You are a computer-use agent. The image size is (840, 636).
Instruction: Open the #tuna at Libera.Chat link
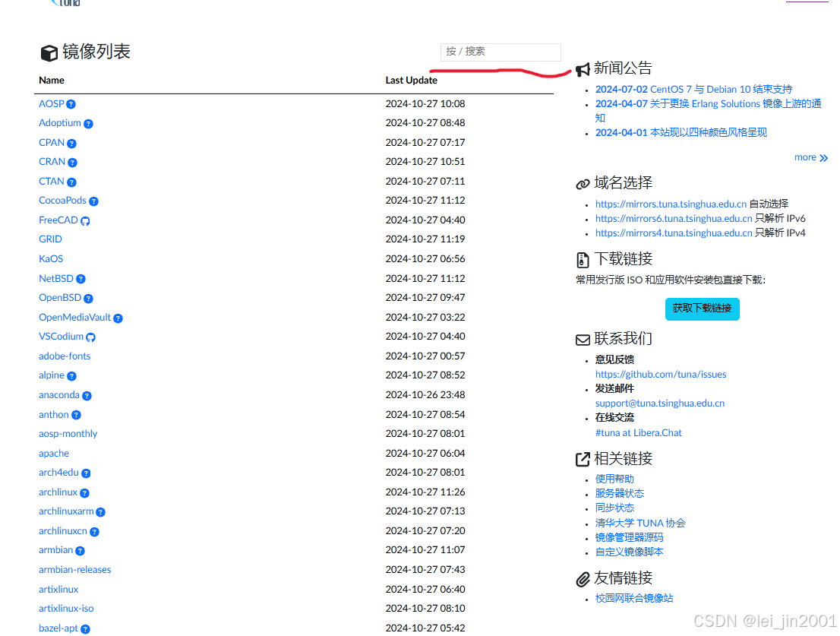[x=638, y=433]
